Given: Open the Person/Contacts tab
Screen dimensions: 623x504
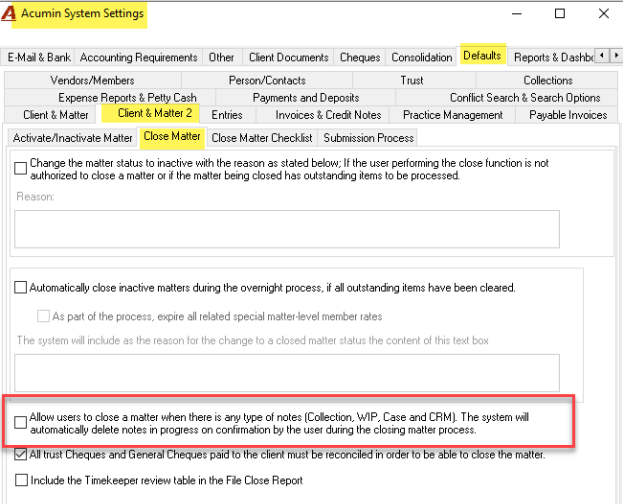Looking at the screenshot, I should [267, 80].
